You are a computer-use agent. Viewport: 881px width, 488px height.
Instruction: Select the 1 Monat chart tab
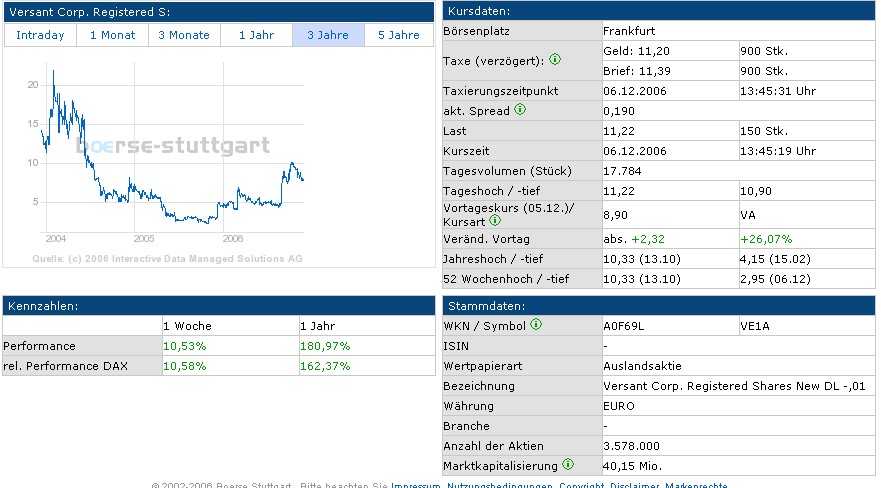coord(112,35)
